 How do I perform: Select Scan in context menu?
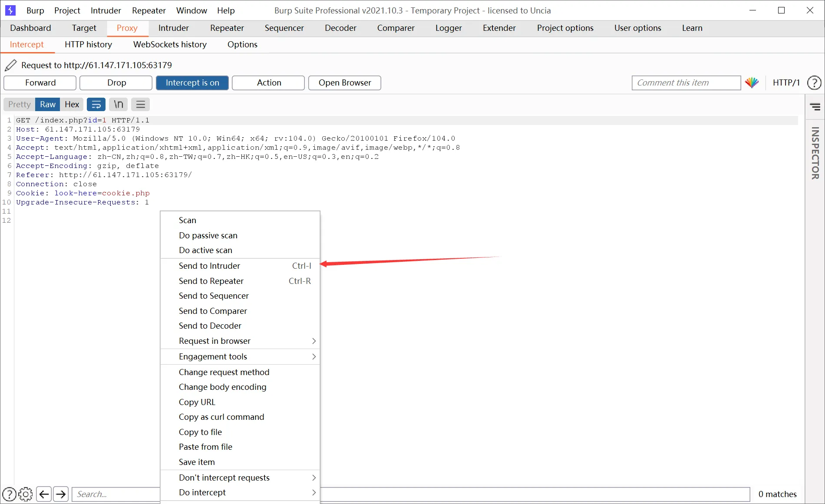(x=240, y=220)
